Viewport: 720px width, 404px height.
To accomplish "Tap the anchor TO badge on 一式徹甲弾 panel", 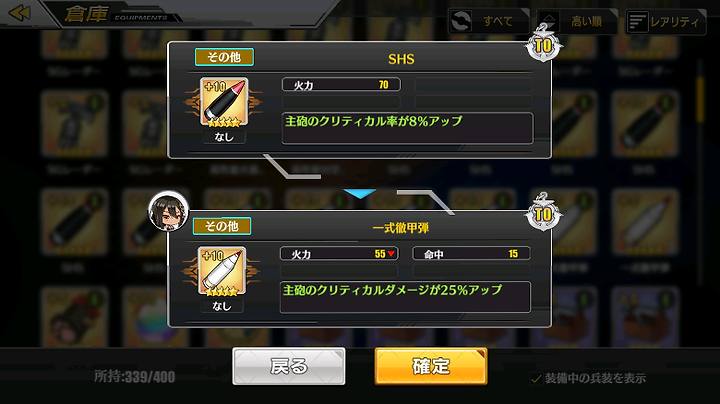I will tap(543, 212).
